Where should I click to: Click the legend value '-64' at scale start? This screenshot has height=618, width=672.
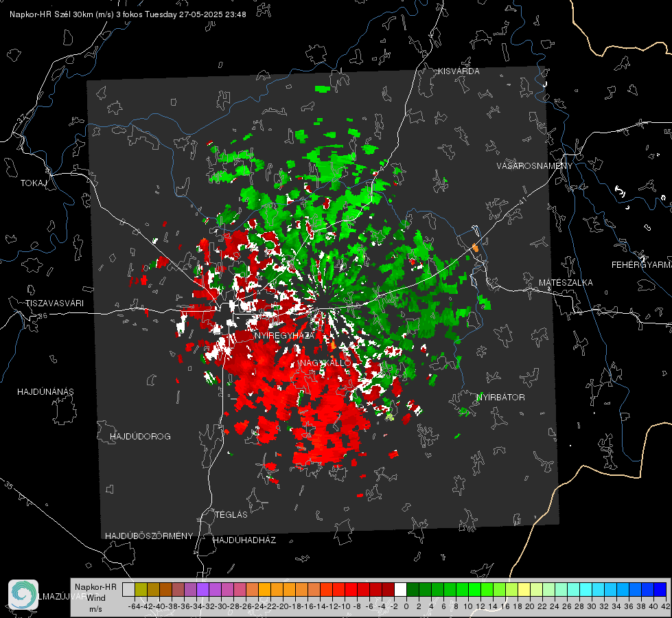coord(135,607)
